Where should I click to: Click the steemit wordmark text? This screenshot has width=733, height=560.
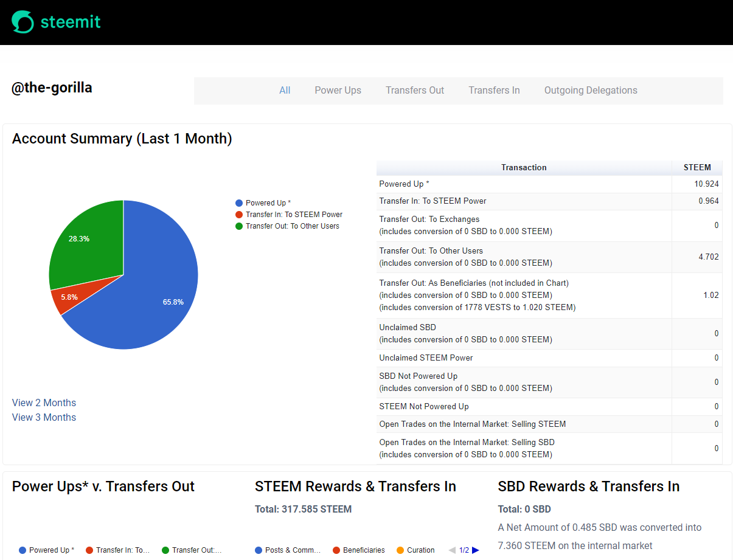71,22
